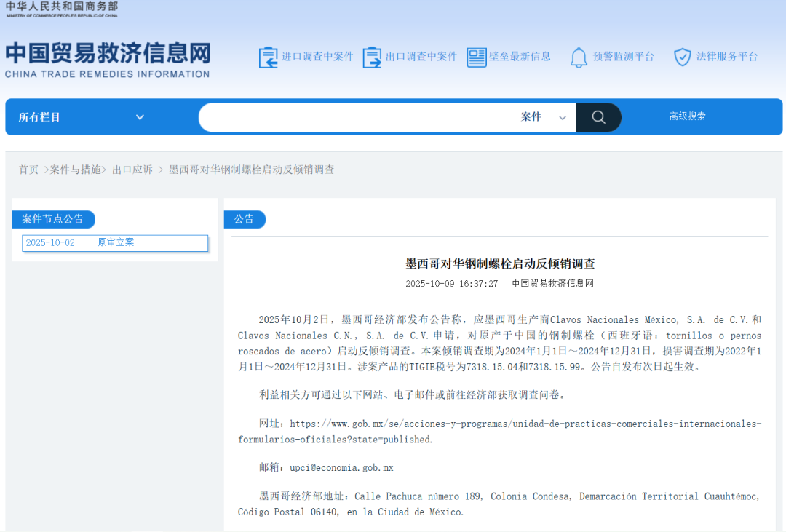Select the 公告 tab

[245, 219]
